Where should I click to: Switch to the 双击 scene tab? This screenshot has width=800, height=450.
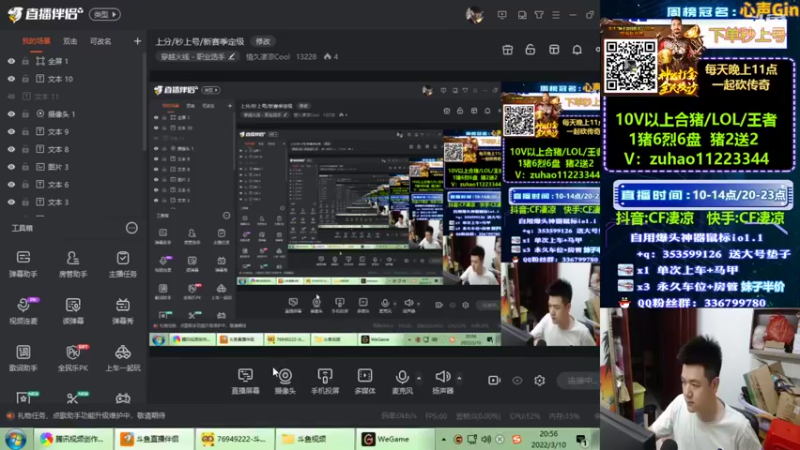click(x=70, y=41)
